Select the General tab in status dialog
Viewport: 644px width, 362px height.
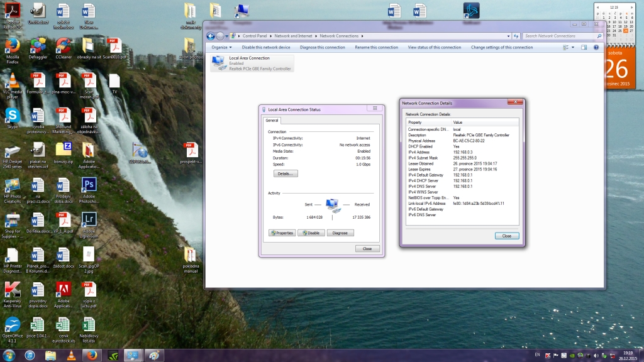272,120
